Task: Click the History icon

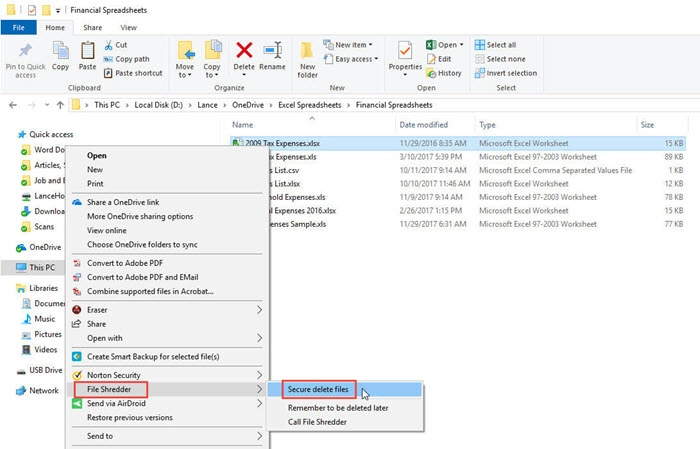Action: (431, 73)
